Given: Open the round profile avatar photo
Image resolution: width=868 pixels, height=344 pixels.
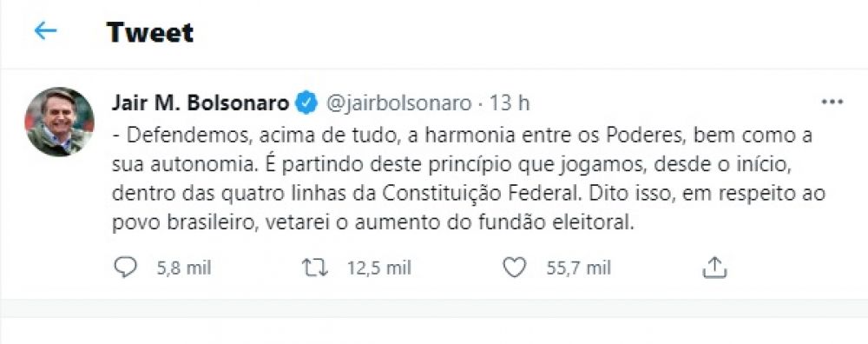Looking at the screenshot, I should [x=59, y=122].
